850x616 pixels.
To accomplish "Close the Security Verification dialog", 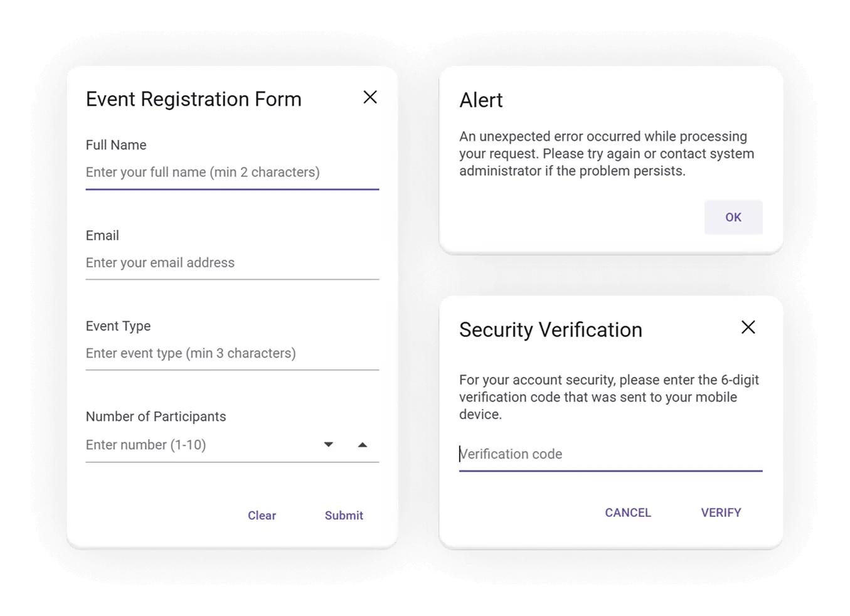I will click(x=748, y=327).
